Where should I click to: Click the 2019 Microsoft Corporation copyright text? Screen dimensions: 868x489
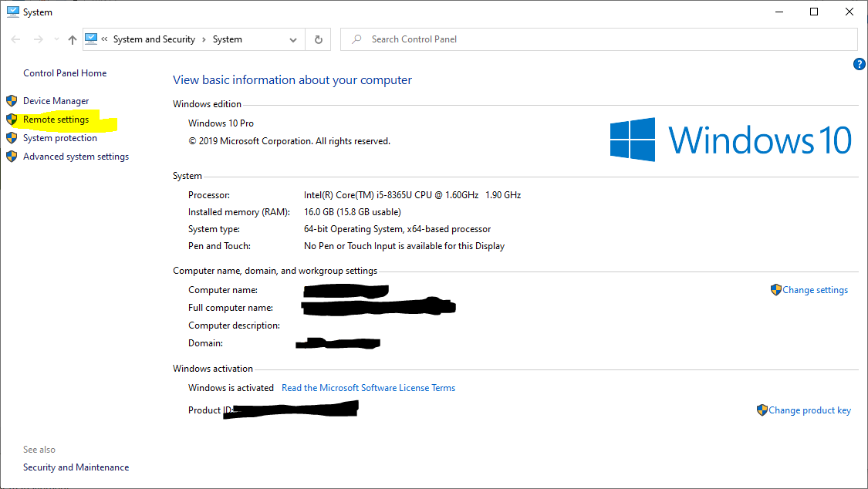click(289, 141)
